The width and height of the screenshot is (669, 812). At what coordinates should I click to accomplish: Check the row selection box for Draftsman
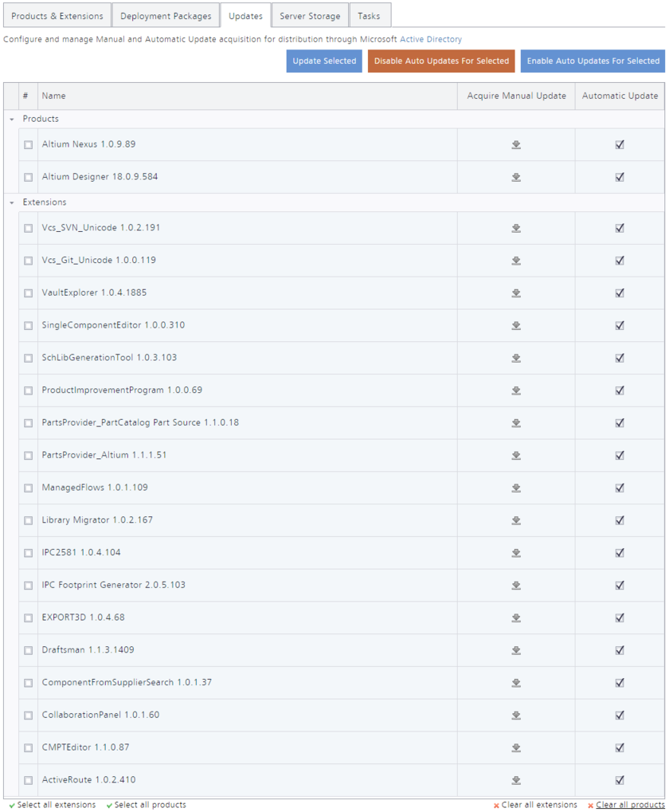[x=28, y=649]
